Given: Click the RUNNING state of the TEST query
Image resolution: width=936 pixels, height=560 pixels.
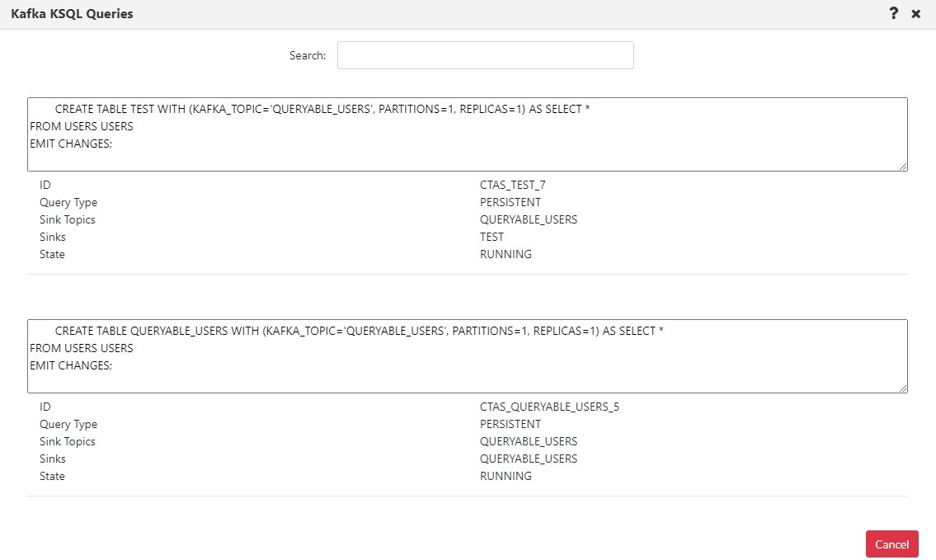Looking at the screenshot, I should coord(506,254).
